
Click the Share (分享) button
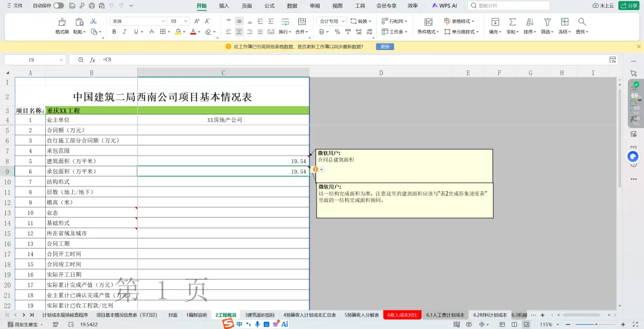(629, 6)
